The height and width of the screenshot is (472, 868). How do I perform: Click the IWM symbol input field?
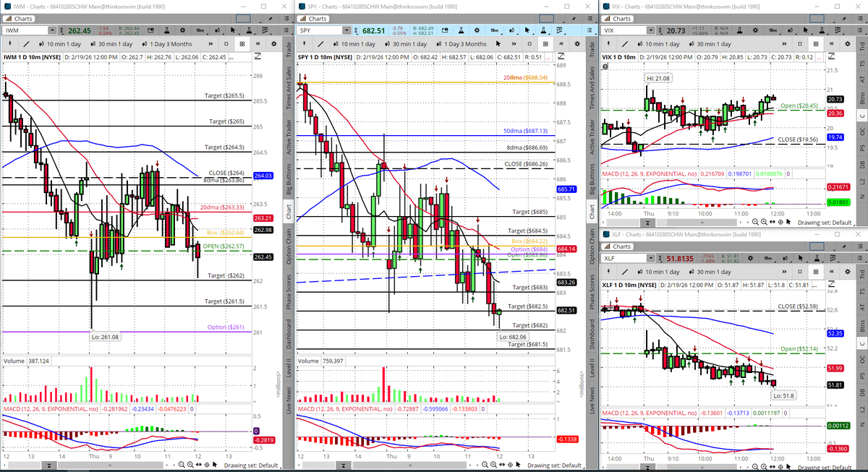(25, 30)
